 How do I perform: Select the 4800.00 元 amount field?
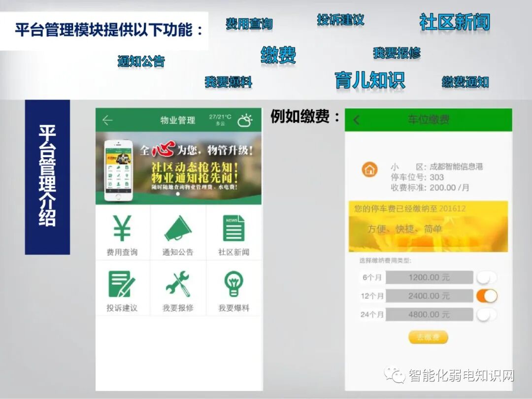point(429,314)
